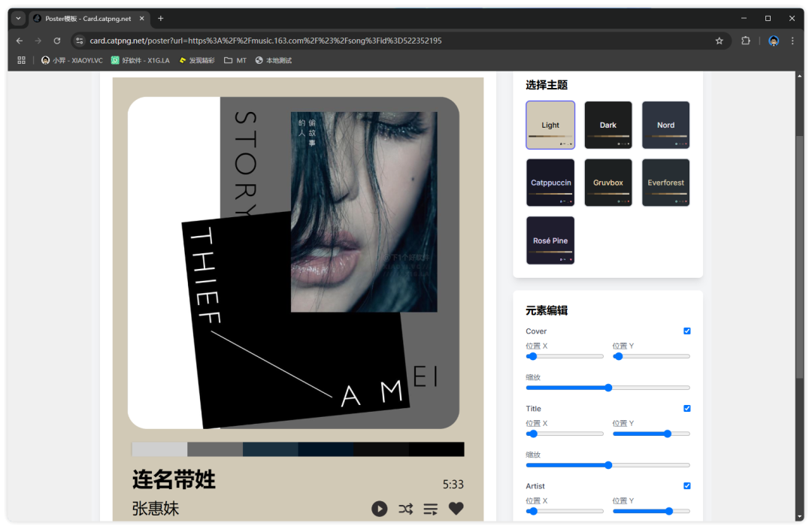
Task: View site information icon in address bar
Action: 79,41
